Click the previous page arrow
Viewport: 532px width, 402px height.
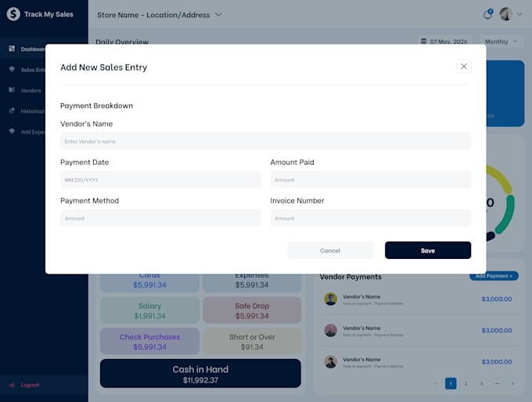(x=435, y=383)
